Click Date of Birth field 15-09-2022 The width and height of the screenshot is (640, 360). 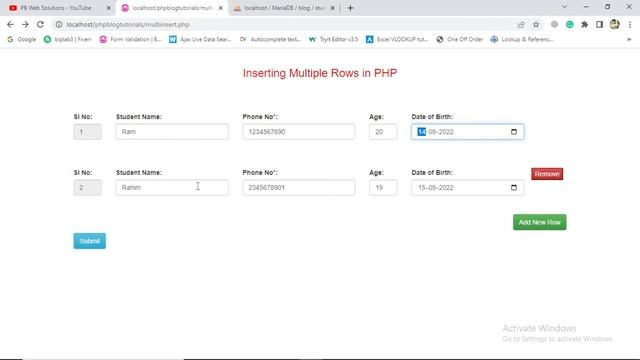pyautogui.click(x=467, y=187)
